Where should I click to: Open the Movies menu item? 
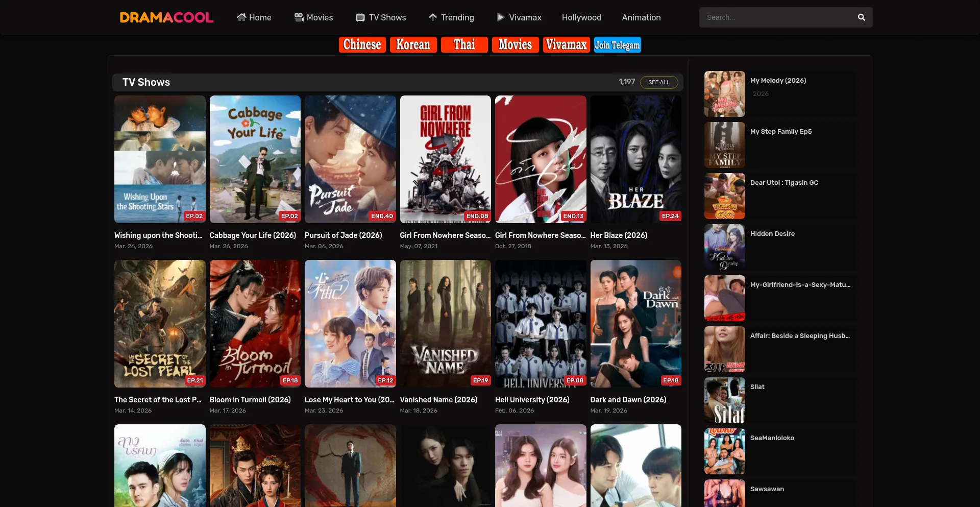click(x=313, y=17)
